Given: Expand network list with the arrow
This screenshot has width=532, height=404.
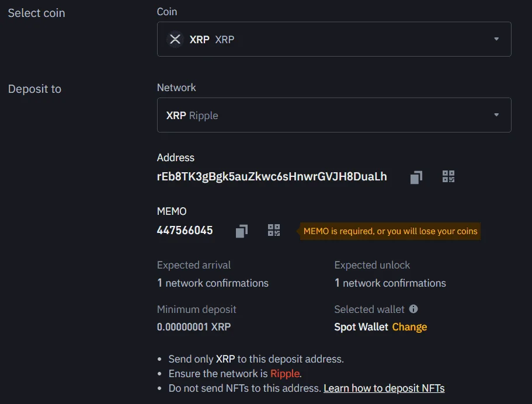Looking at the screenshot, I should tap(496, 115).
